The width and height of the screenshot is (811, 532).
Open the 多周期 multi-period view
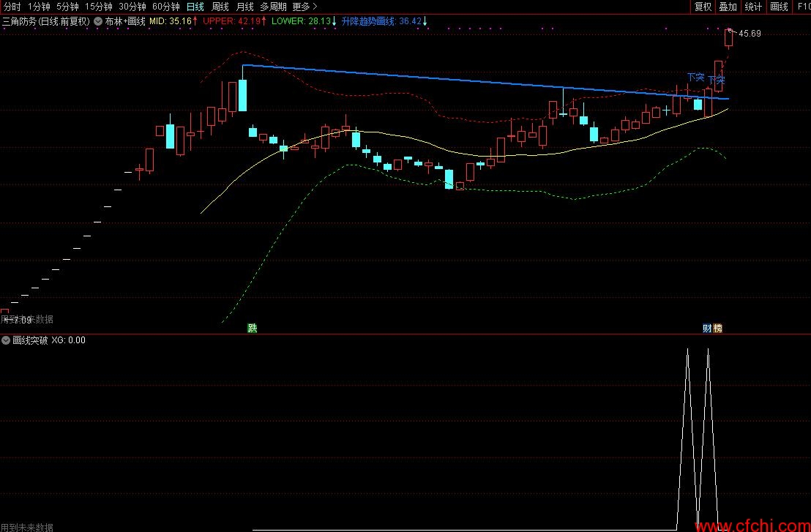pos(273,7)
